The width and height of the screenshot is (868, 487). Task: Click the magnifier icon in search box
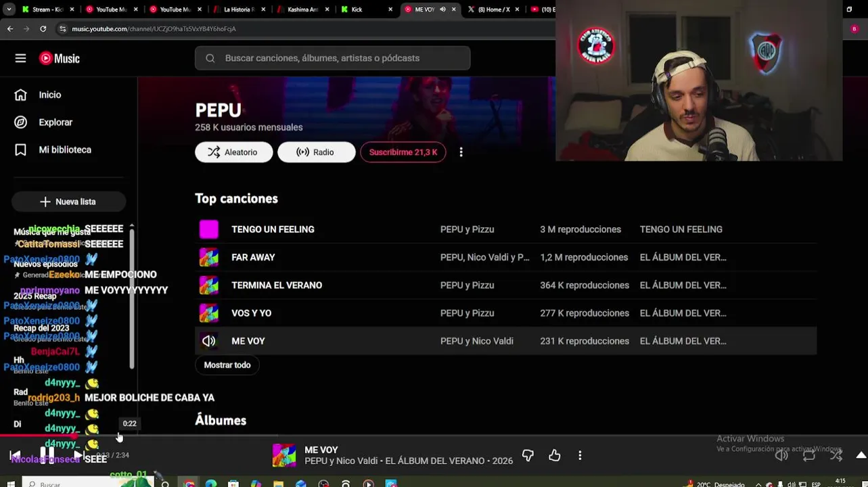click(x=210, y=58)
